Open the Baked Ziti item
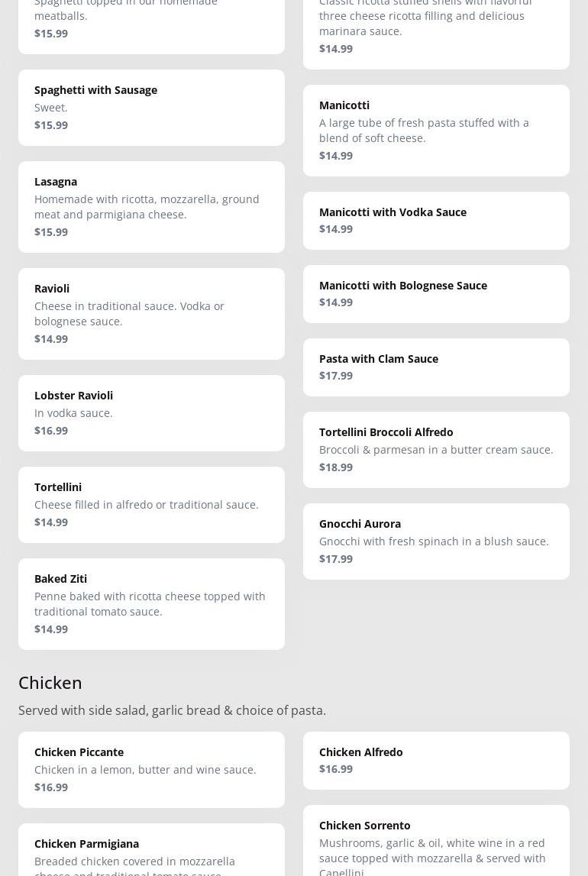This screenshot has width=588, height=876. click(151, 603)
